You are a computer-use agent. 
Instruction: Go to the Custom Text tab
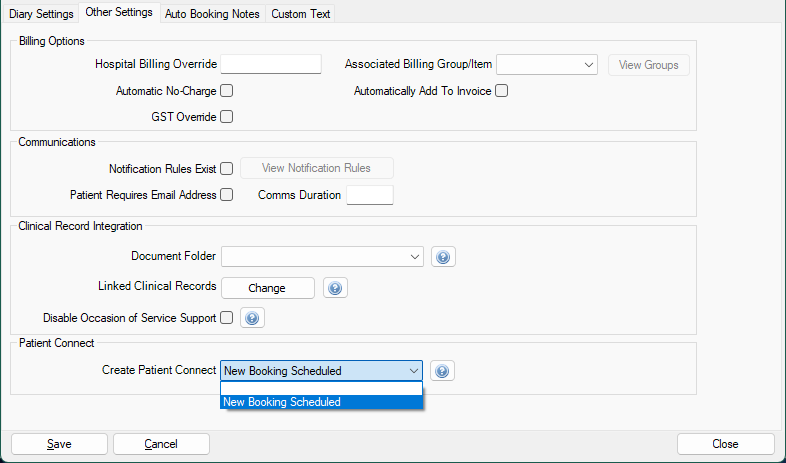[x=300, y=14]
